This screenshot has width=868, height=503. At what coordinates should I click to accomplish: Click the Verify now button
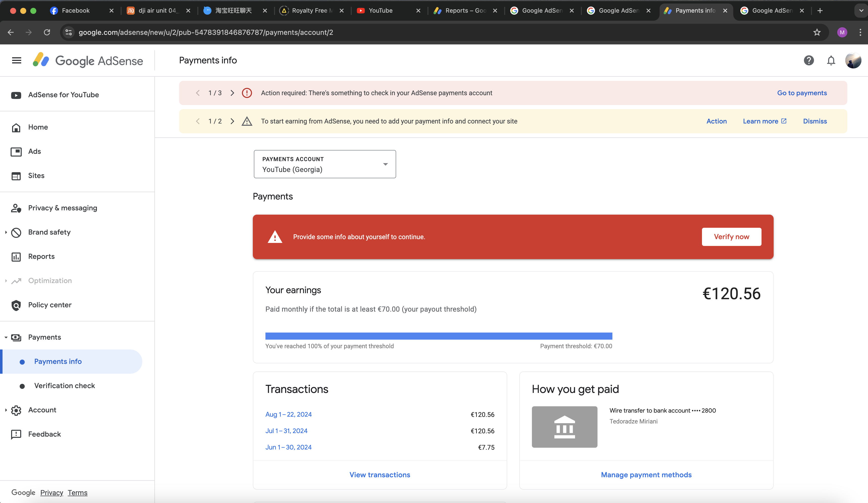731,237
